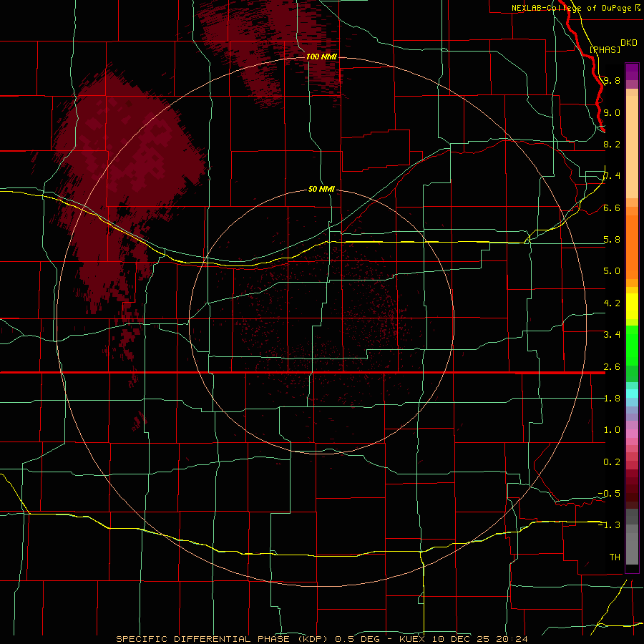Pick the yellow swatch beside 4.2
644x644 pixels.
tap(632, 306)
